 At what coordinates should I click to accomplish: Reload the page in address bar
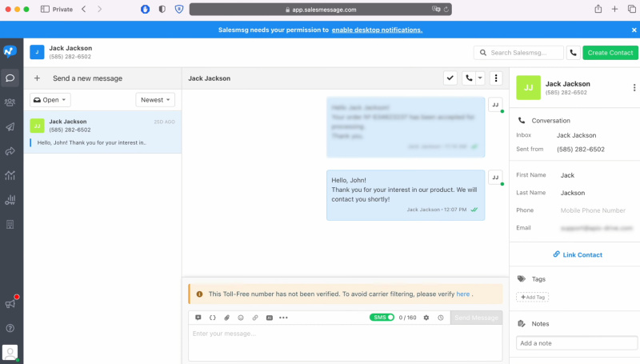pos(446,10)
